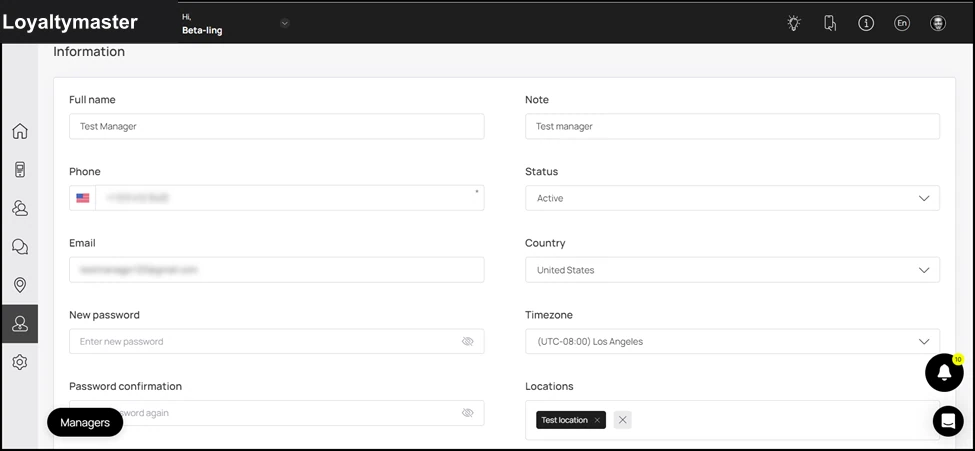
Task: Click the Information section heading
Action: click(x=89, y=52)
